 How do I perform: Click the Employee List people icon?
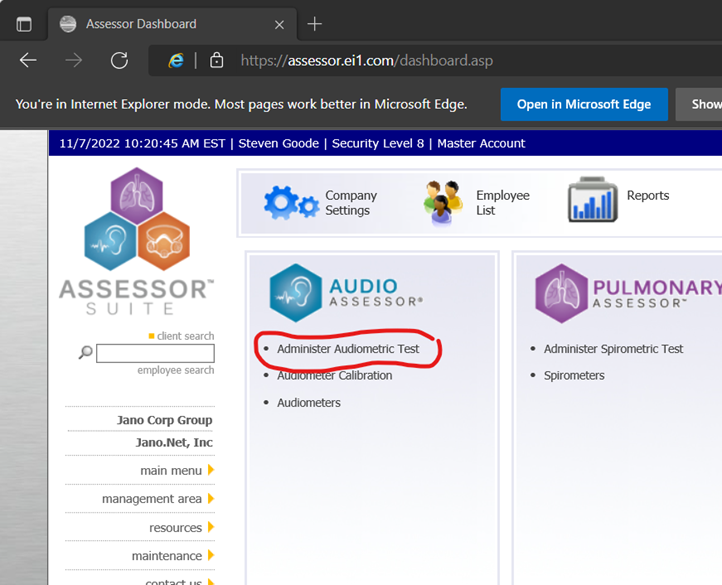click(x=443, y=203)
